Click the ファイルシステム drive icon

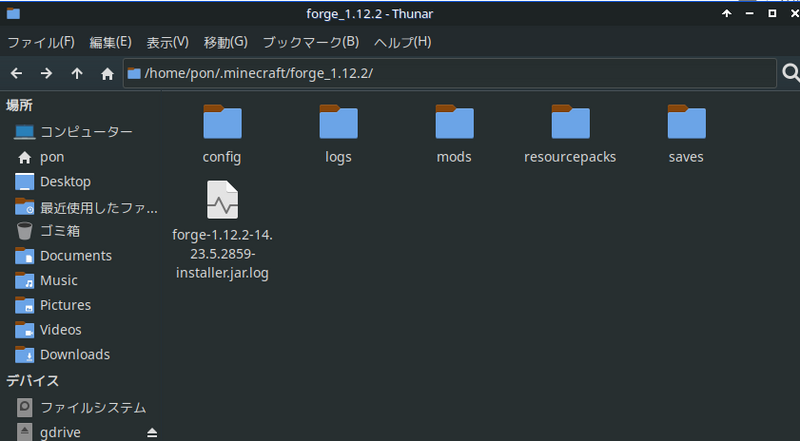click(x=24, y=407)
